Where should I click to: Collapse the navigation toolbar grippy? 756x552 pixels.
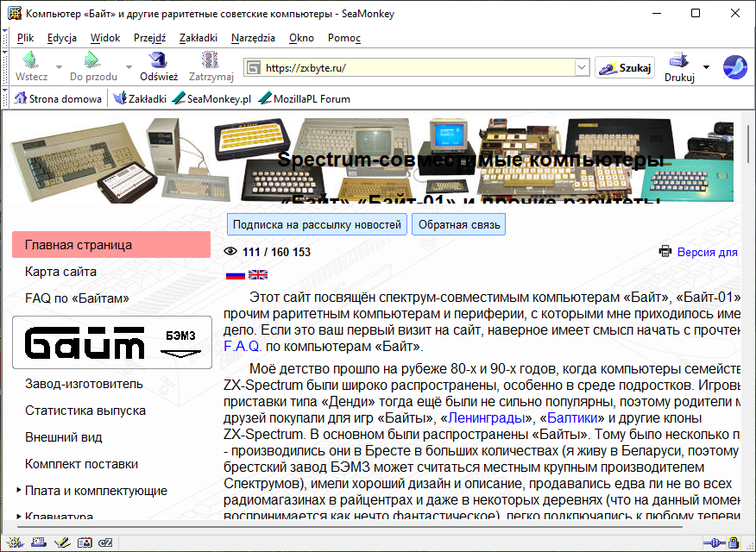coord(5,67)
